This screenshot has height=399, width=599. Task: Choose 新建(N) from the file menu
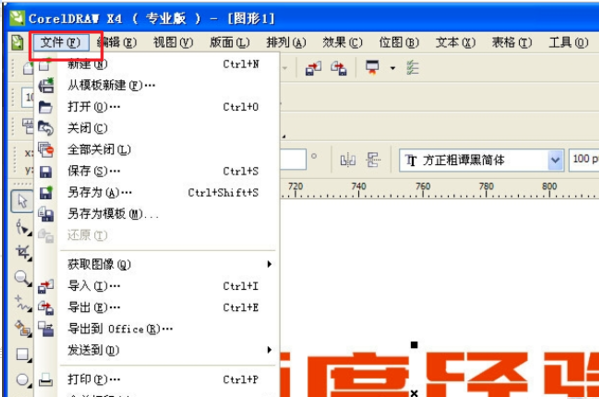157,64
